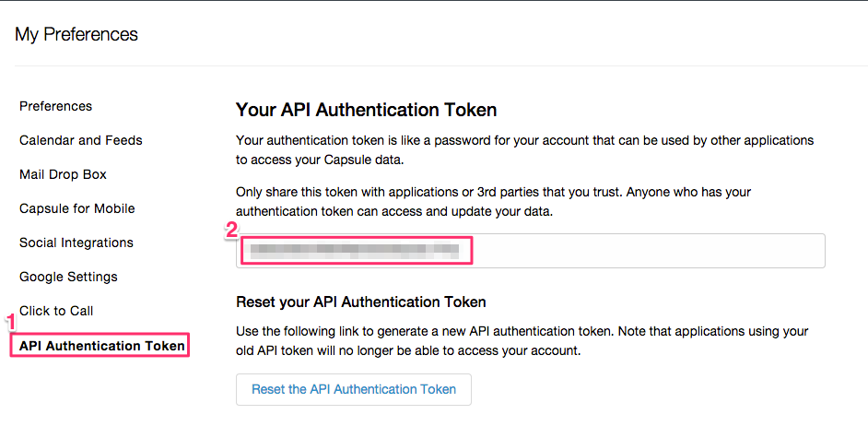Click the pink number 1 annotation marker

point(11,322)
